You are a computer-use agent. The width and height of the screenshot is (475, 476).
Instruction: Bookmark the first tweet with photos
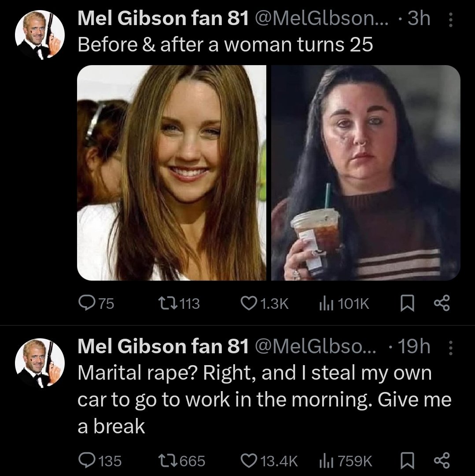pyautogui.click(x=407, y=303)
